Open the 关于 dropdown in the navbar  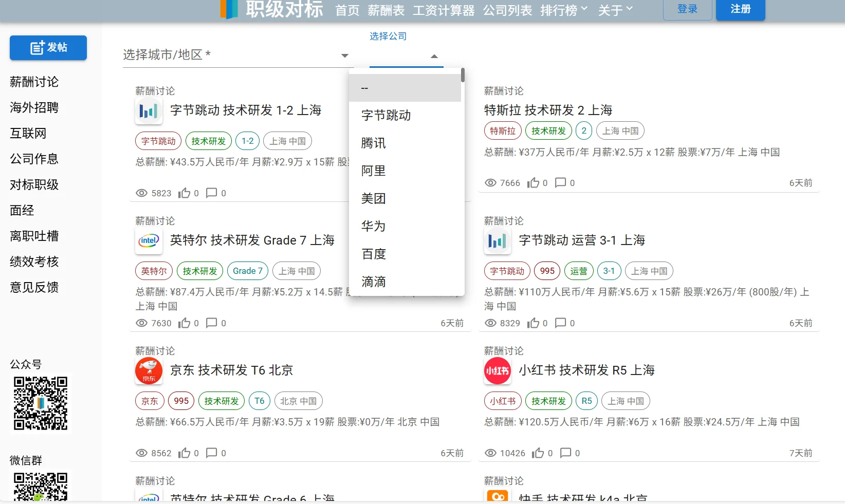tap(615, 10)
